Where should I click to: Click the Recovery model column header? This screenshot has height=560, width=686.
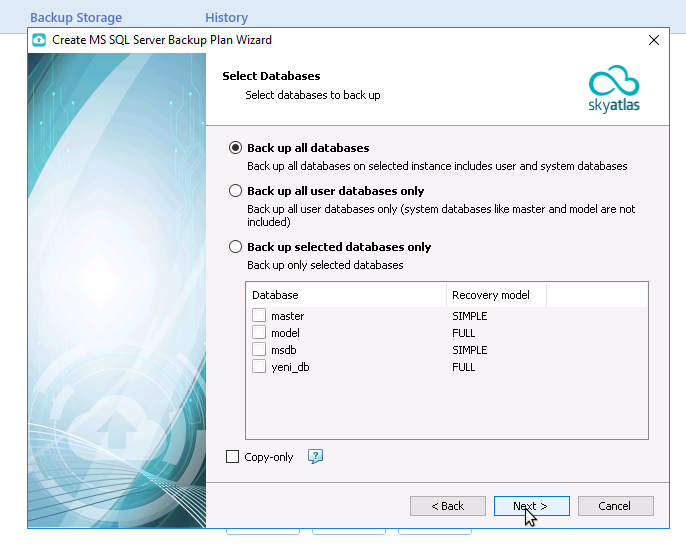coord(496,295)
